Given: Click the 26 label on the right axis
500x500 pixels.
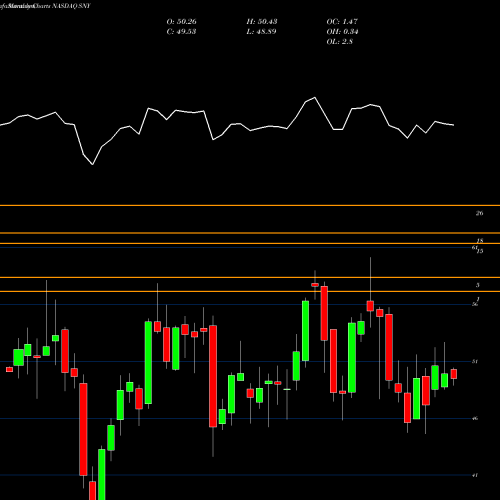Looking at the screenshot, I should pos(479,213).
